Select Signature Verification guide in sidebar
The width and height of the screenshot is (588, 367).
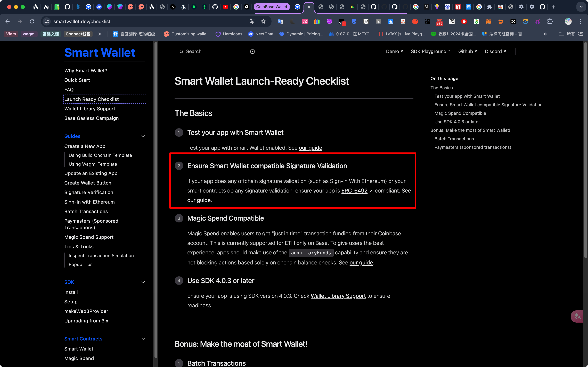point(89,193)
